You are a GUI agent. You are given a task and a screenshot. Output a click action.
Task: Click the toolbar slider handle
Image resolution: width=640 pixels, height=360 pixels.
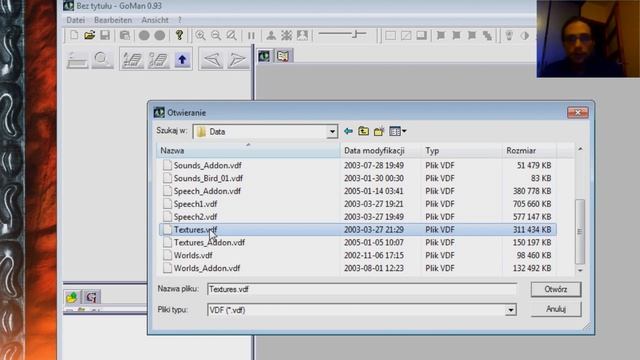click(x=356, y=34)
